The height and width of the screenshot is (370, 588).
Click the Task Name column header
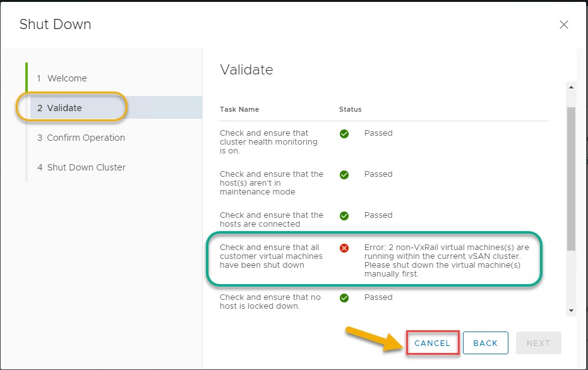(x=239, y=109)
